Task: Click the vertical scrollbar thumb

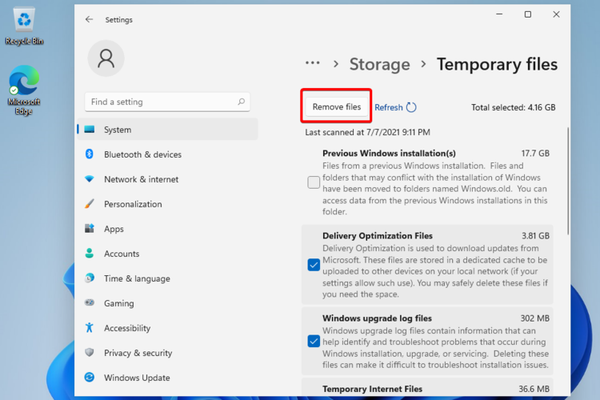Action: pos(568,181)
